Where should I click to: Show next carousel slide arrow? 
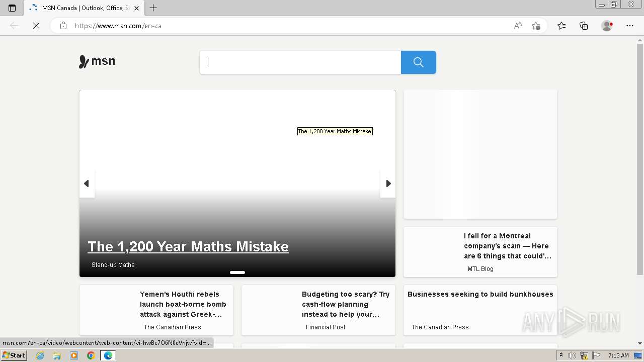tap(388, 184)
